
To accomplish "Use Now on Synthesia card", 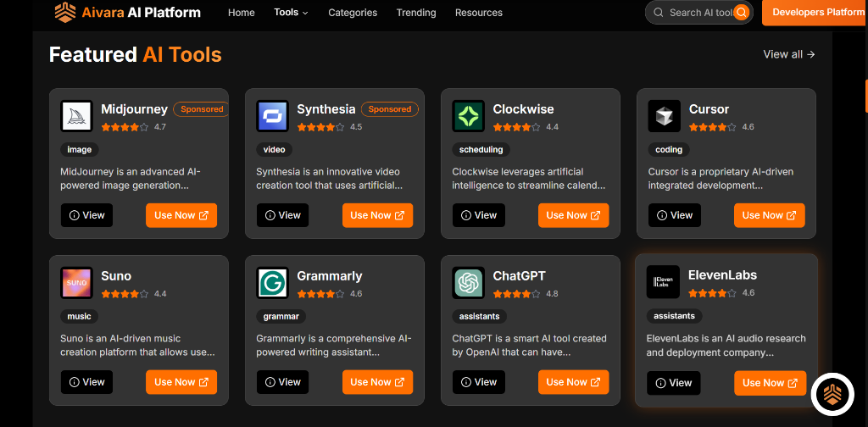I will tap(377, 215).
